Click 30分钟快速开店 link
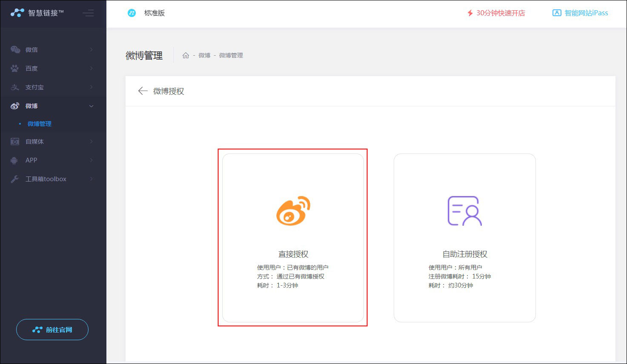627x364 pixels. 501,13
